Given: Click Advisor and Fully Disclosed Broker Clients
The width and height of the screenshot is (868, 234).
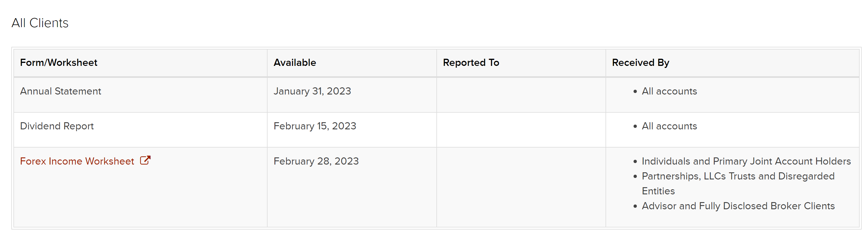Looking at the screenshot, I should click(738, 206).
